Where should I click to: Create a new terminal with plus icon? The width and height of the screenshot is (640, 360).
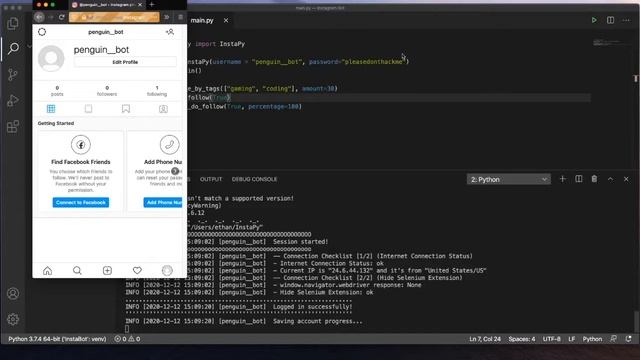(x=562, y=179)
